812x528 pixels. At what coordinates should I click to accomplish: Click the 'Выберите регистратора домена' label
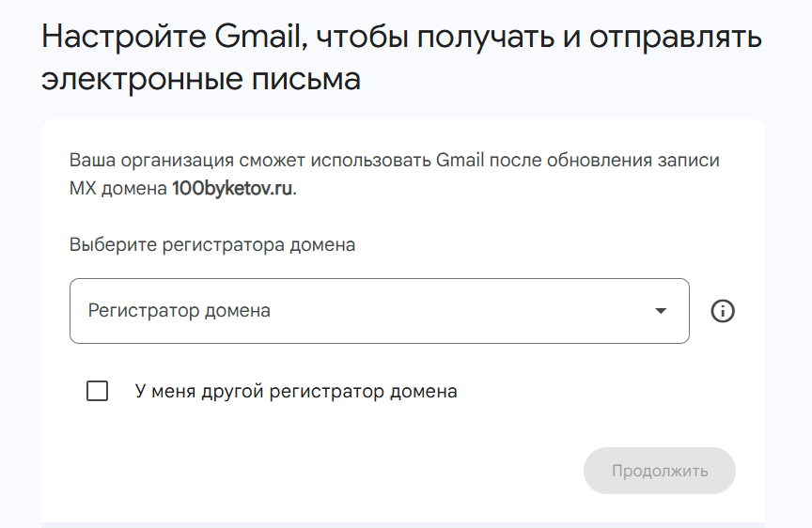(x=212, y=245)
